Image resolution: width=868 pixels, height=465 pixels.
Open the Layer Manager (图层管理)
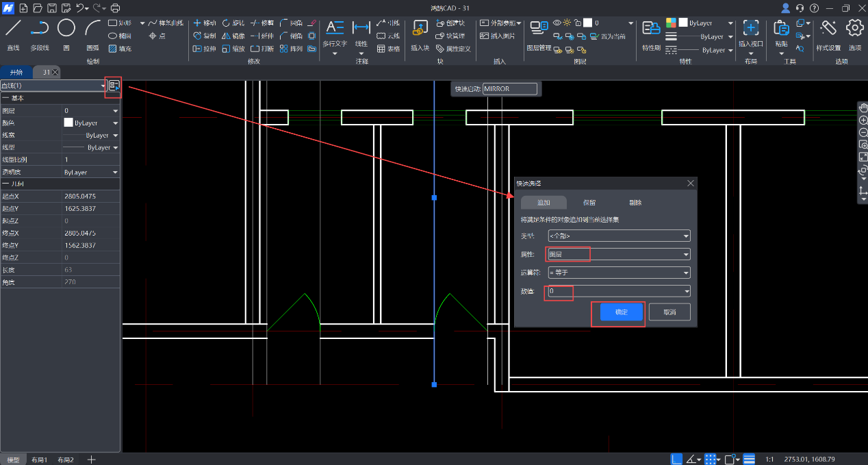point(539,29)
